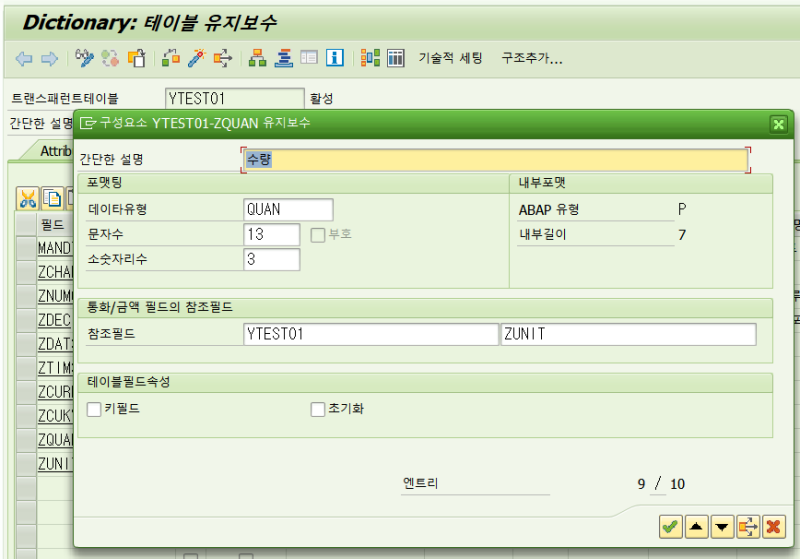
Task: Click the ABAP 유형 value P
Action: 682,210
